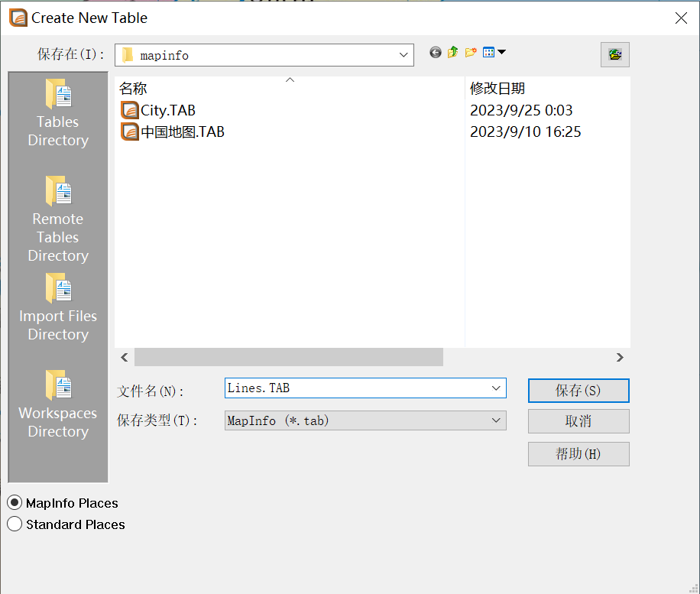
Task: Select the MapInfo Places radio button
Action: coord(15,503)
